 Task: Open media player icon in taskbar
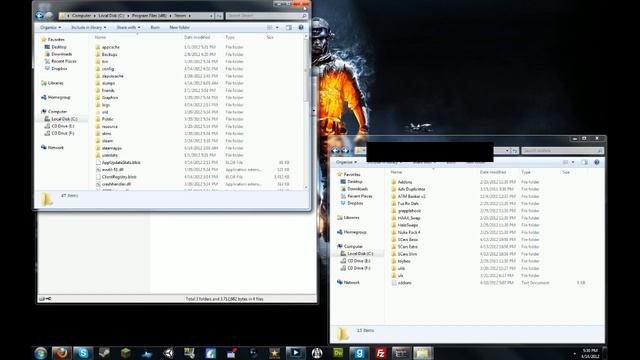pyautogui.click(x=296, y=353)
